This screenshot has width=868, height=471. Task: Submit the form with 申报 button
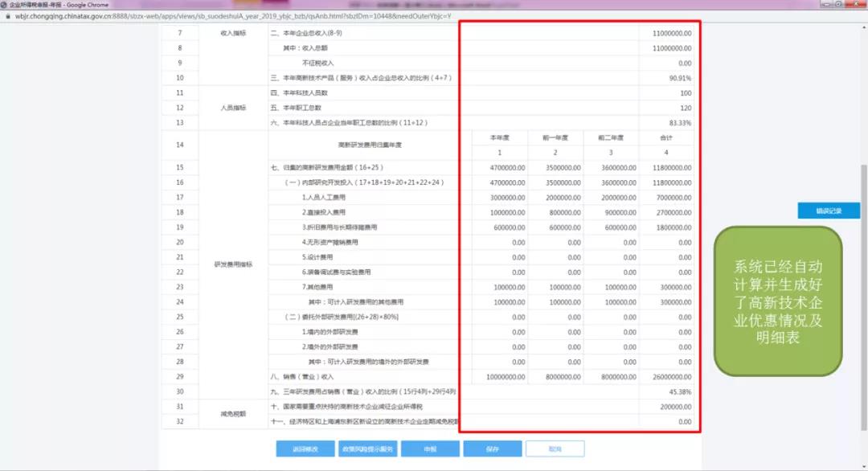point(429,448)
